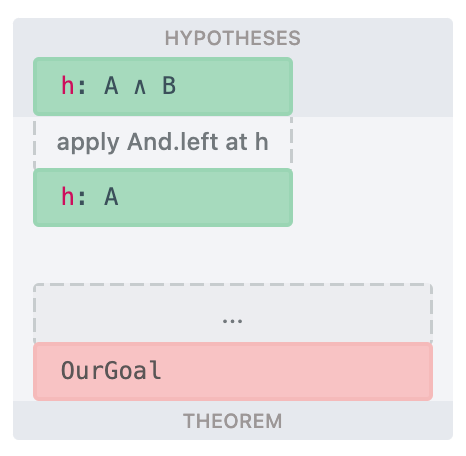Click the word And.left in the tactic
Image resolution: width=466 pixels, height=456 pixels.
coord(173,142)
